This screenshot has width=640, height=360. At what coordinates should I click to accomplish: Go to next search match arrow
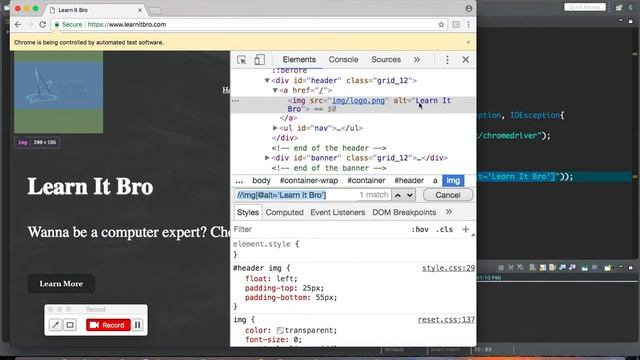coord(409,195)
